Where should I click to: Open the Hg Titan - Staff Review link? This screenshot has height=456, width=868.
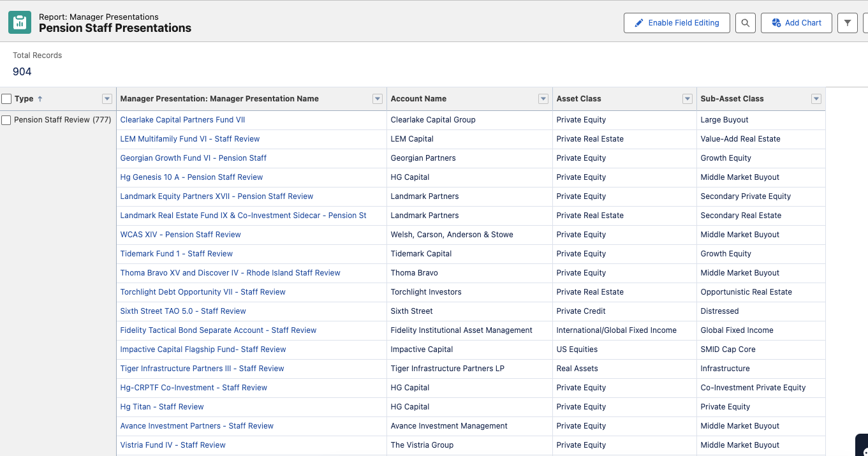click(x=162, y=407)
